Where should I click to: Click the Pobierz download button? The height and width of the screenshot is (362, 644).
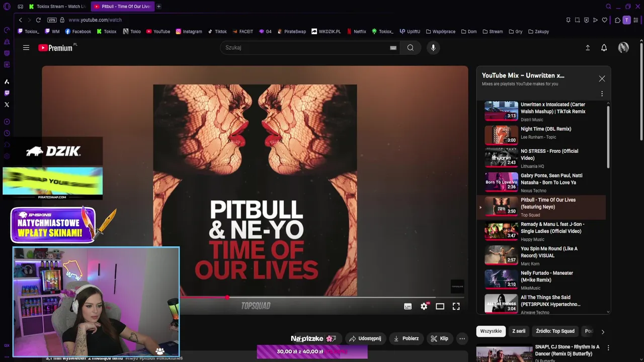406,338
